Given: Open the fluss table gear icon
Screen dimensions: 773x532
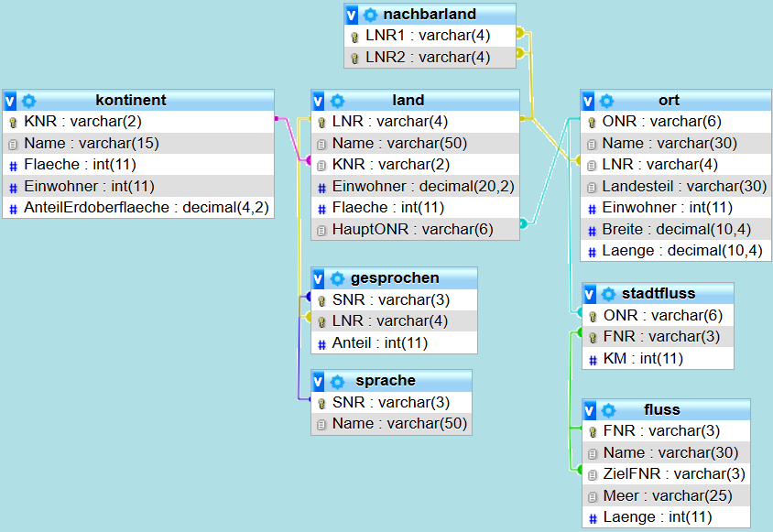Looking at the screenshot, I should tap(608, 409).
